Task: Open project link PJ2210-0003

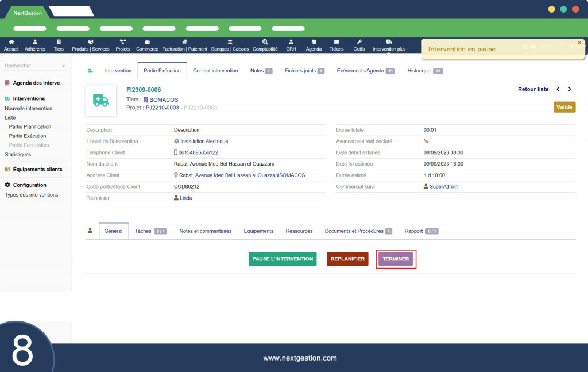Action: click(x=162, y=108)
